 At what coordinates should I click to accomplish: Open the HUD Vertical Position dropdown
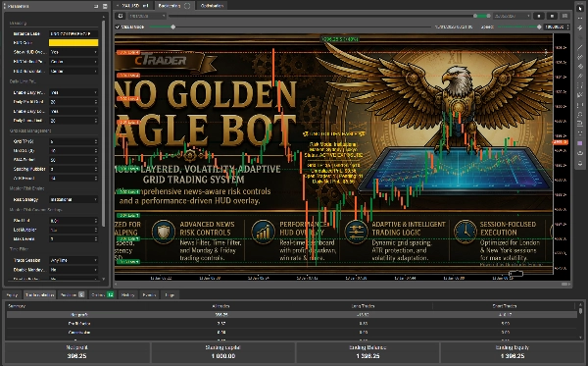point(73,61)
